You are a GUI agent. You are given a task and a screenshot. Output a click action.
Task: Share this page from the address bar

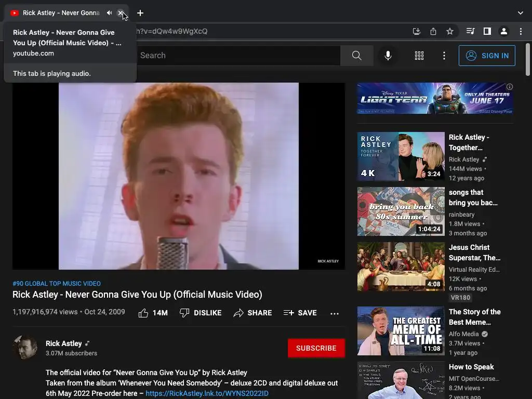[433, 31]
